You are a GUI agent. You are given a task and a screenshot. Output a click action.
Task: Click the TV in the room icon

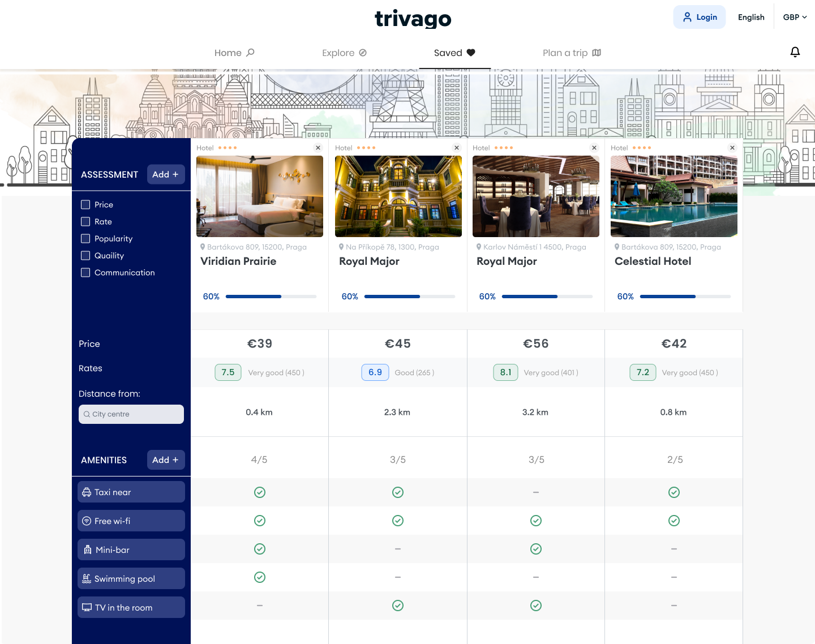pos(87,608)
